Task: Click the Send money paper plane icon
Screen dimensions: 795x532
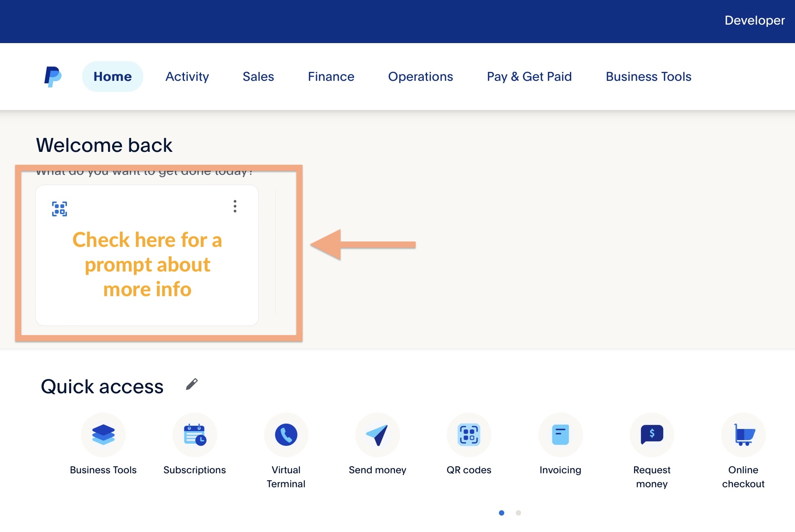Action: point(377,435)
